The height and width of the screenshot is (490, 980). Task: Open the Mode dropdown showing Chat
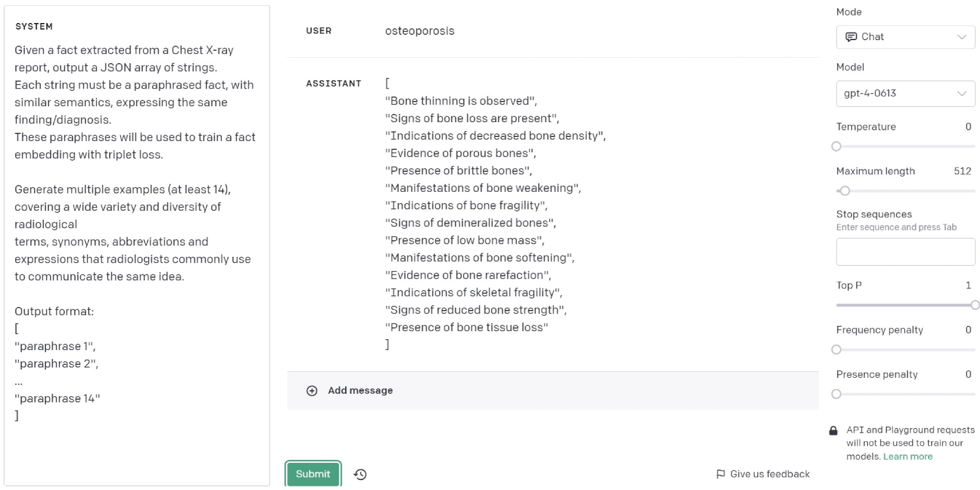(905, 37)
